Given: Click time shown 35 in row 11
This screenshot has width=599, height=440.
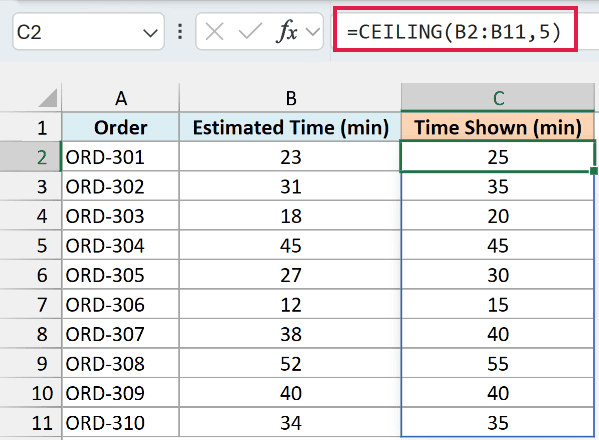Looking at the screenshot, I should 498,423.
